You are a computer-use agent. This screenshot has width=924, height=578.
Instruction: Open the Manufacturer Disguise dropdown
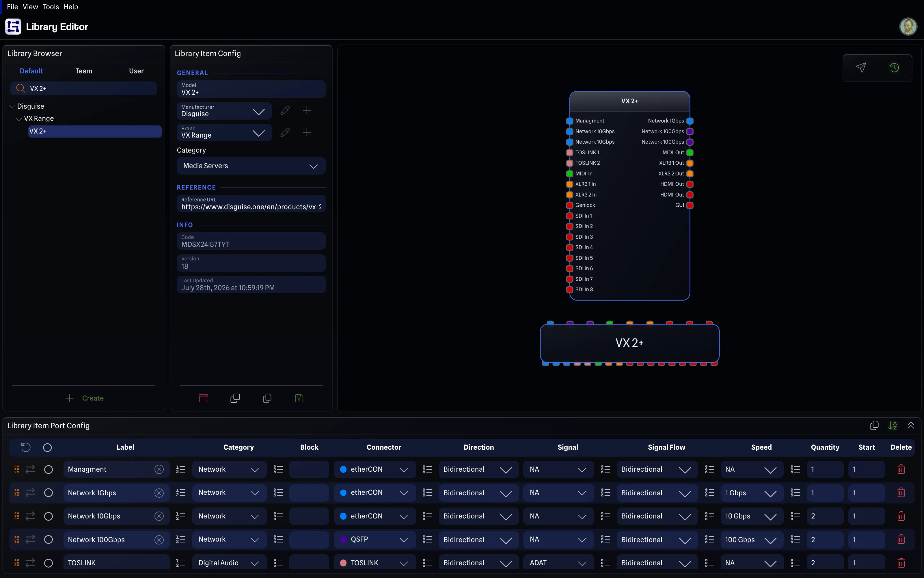(x=224, y=111)
